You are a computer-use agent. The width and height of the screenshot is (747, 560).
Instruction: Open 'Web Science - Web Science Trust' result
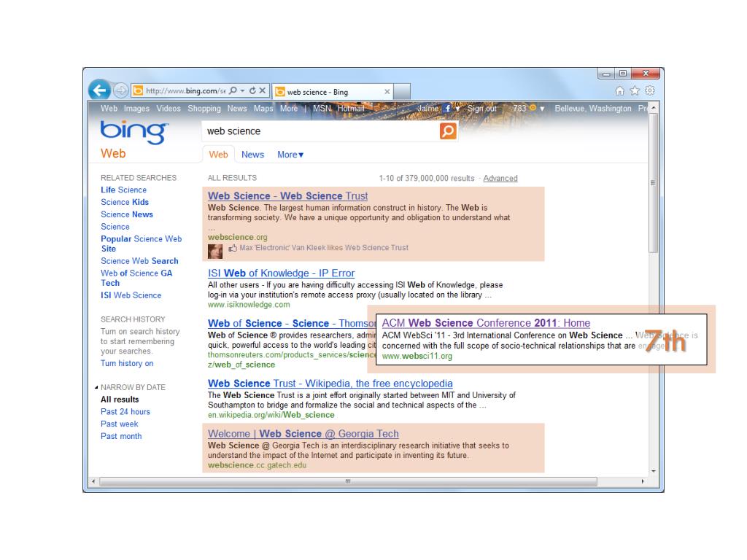pos(287,195)
